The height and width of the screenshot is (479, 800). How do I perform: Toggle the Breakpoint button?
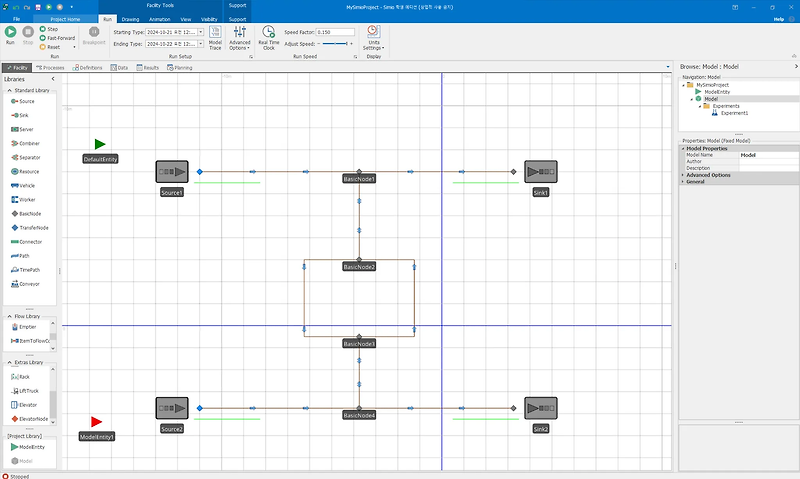(94, 35)
